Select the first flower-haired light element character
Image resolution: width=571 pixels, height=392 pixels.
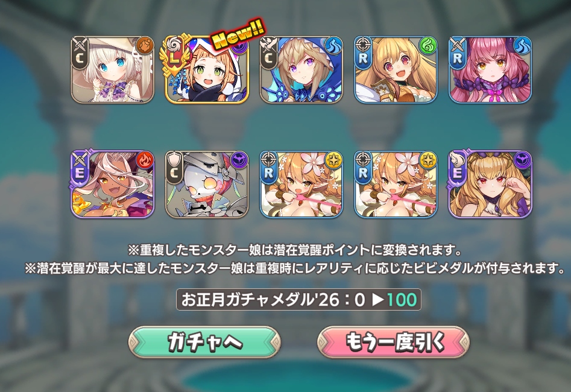click(301, 185)
